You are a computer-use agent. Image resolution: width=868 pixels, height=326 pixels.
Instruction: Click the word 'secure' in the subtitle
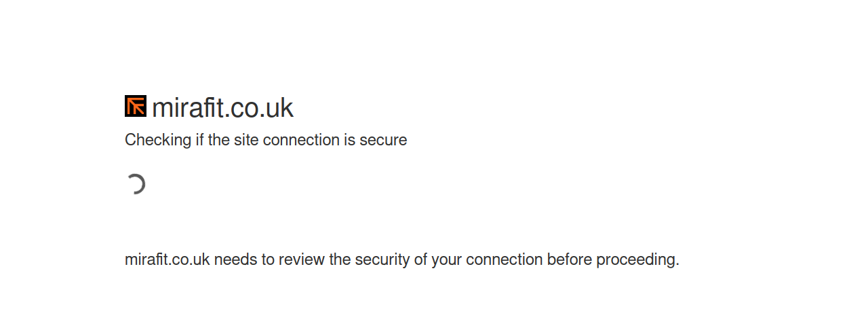point(384,140)
